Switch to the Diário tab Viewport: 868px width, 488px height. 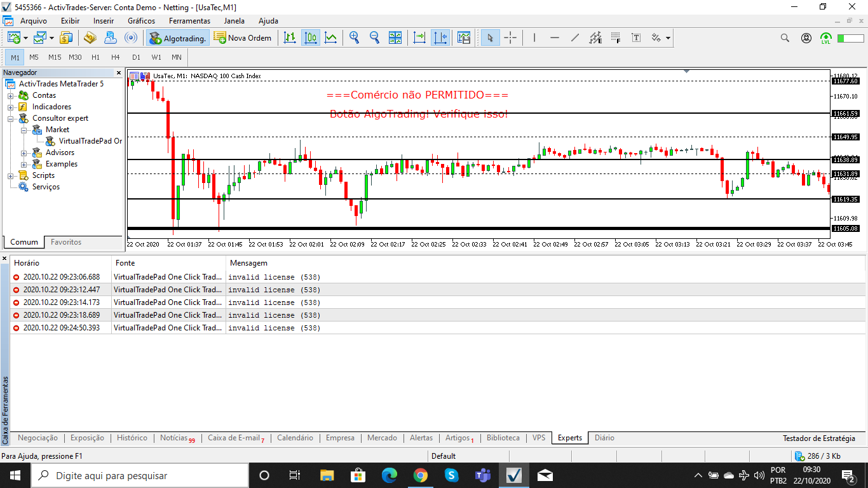click(x=604, y=438)
